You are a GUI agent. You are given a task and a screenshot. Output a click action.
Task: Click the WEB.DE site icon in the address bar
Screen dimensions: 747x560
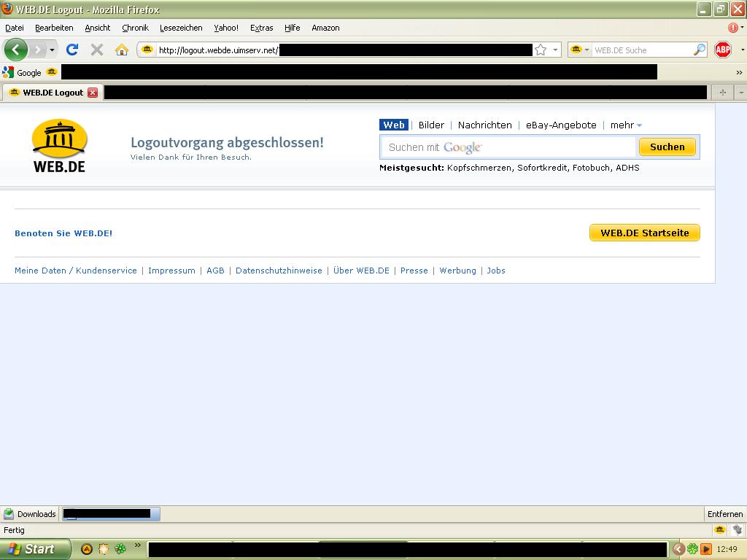(x=147, y=50)
